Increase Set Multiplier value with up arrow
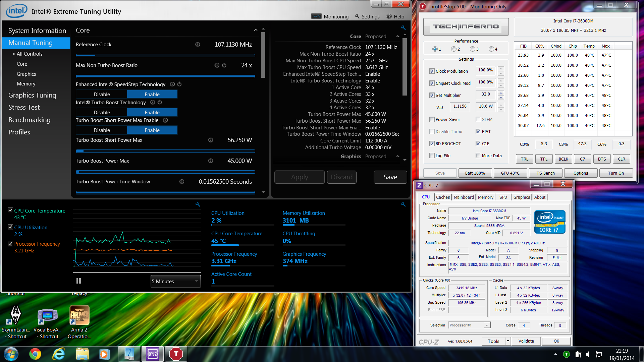644x362 pixels. point(501,93)
